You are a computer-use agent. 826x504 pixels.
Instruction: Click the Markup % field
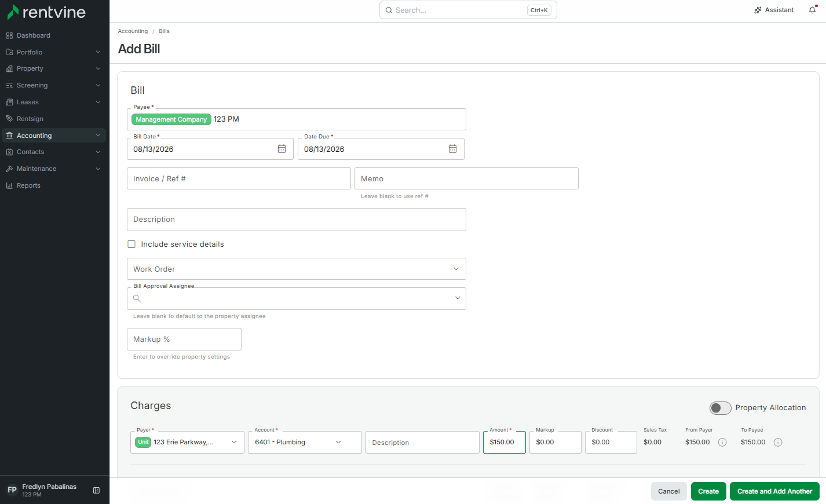tap(184, 339)
